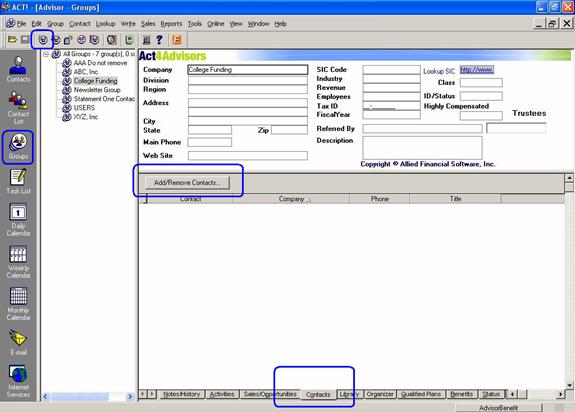575x412 pixels.
Task: Click the save disk toolbar icon
Action: pos(25,40)
